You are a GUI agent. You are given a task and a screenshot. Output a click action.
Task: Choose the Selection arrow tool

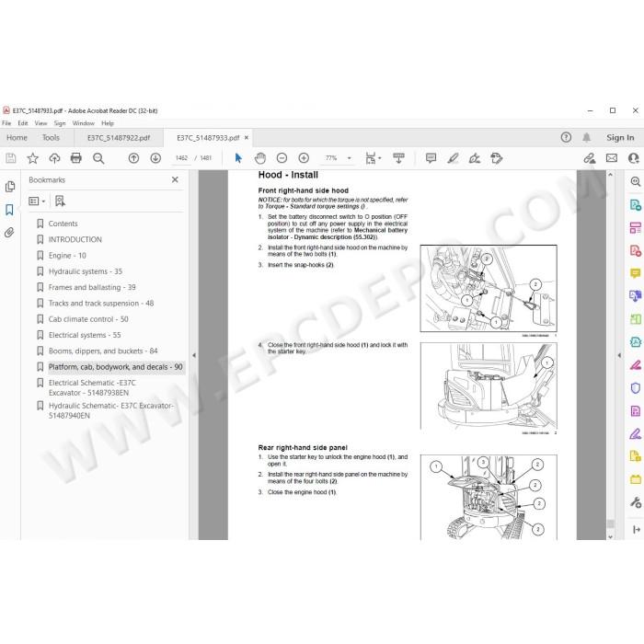click(x=238, y=158)
